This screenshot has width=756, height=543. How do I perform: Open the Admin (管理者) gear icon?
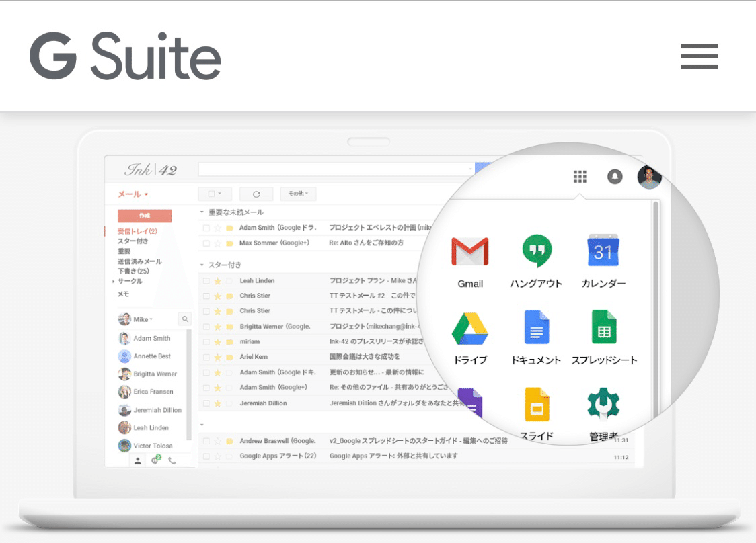coord(603,403)
